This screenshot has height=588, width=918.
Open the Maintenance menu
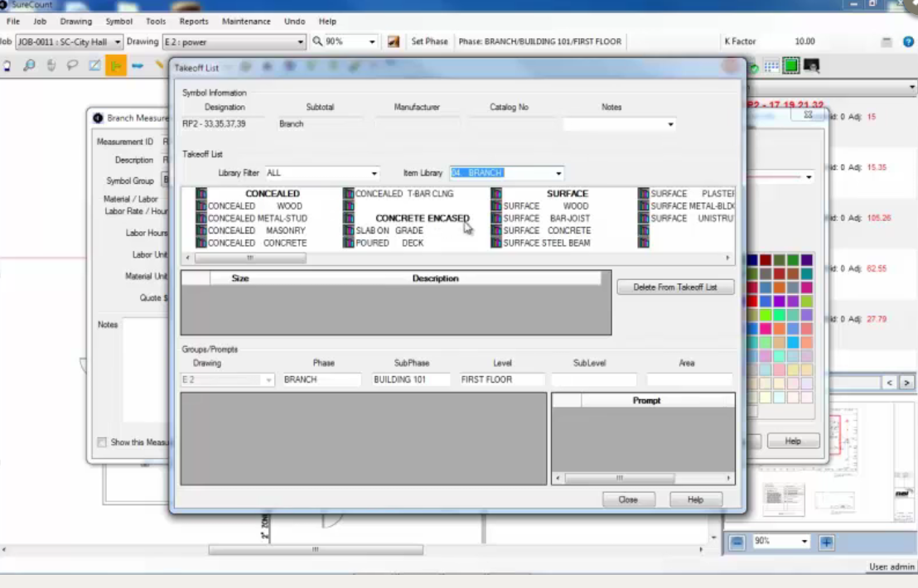point(246,22)
